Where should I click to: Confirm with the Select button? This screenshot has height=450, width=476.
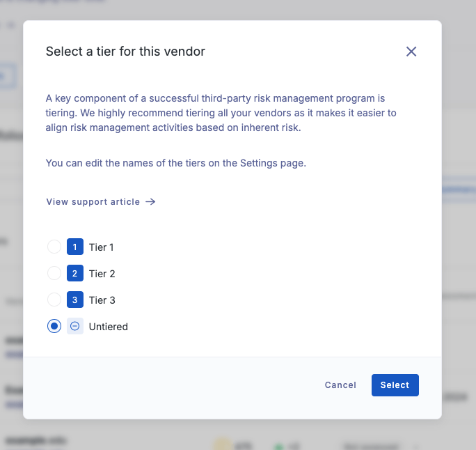(x=395, y=385)
